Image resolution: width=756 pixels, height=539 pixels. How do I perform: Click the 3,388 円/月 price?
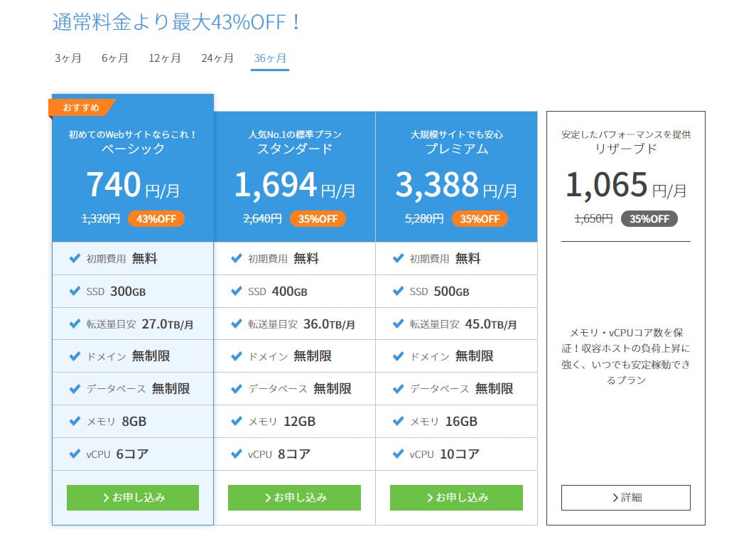pos(456,185)
